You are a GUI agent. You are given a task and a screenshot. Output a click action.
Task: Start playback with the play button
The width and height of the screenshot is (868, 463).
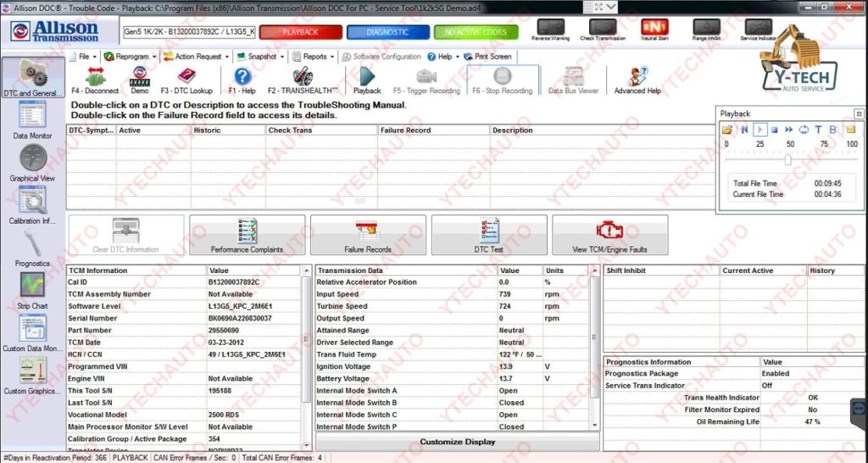click(759, 130)
